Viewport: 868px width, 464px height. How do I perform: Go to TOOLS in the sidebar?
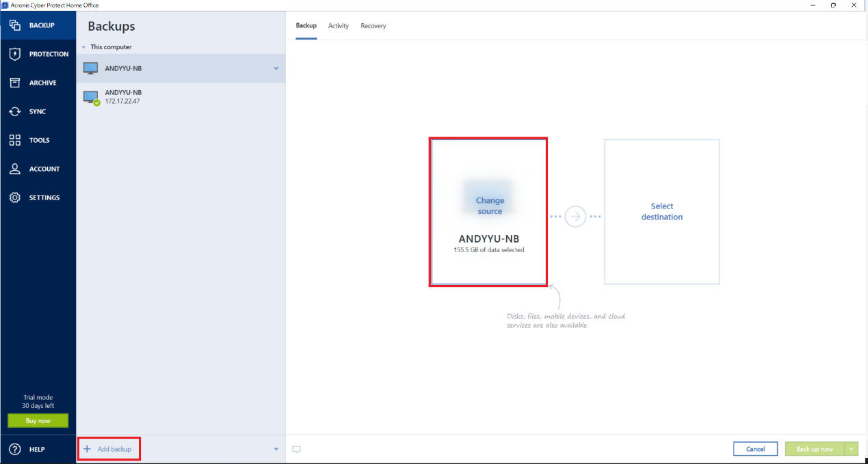(38, 140)
